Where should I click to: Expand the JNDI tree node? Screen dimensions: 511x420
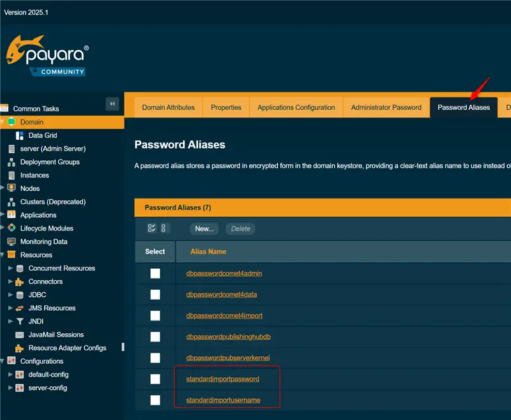pos(10,321)
